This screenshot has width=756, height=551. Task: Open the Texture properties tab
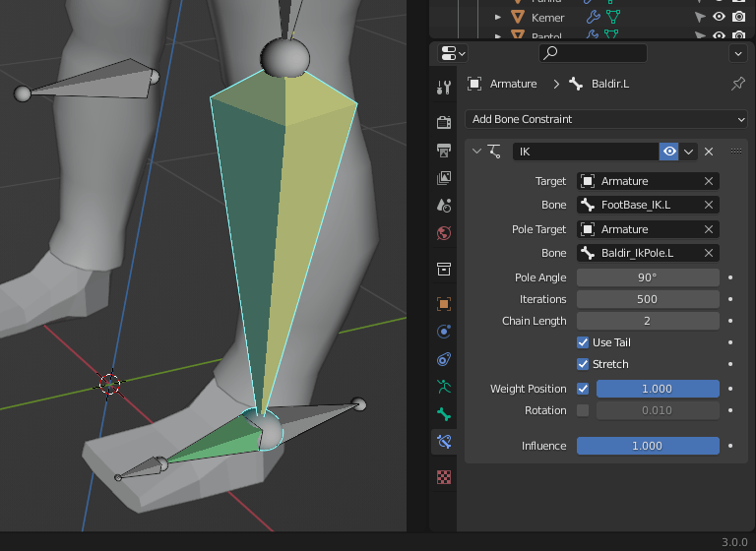444,477
